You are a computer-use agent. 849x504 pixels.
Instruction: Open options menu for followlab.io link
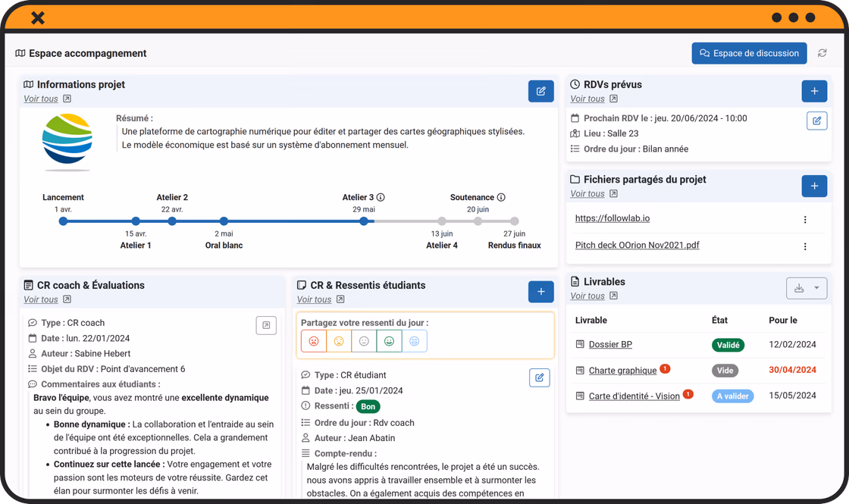(804, 219)
